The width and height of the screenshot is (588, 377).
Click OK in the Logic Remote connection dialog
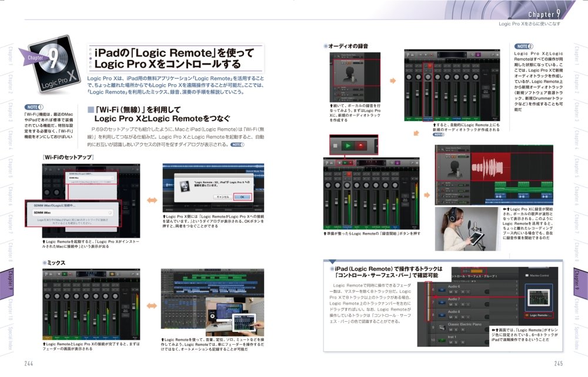click(242, 197)
